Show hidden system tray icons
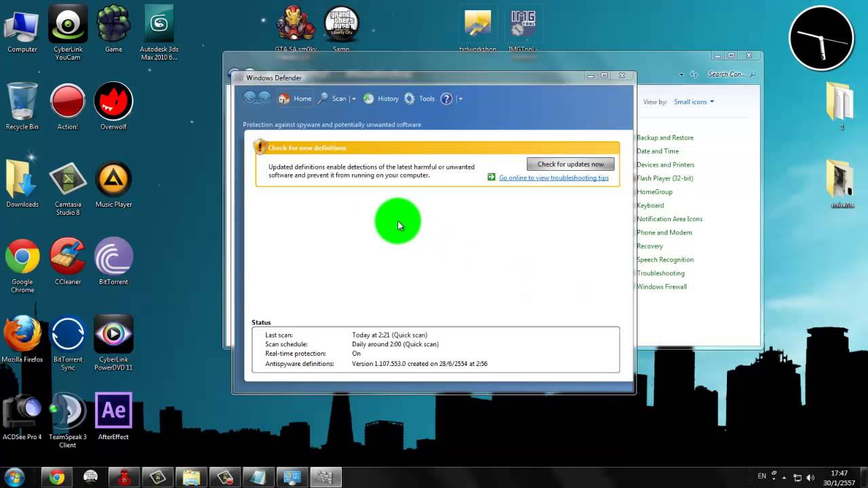This screenshot has width=868, height=488. click(x=784, y=477)
